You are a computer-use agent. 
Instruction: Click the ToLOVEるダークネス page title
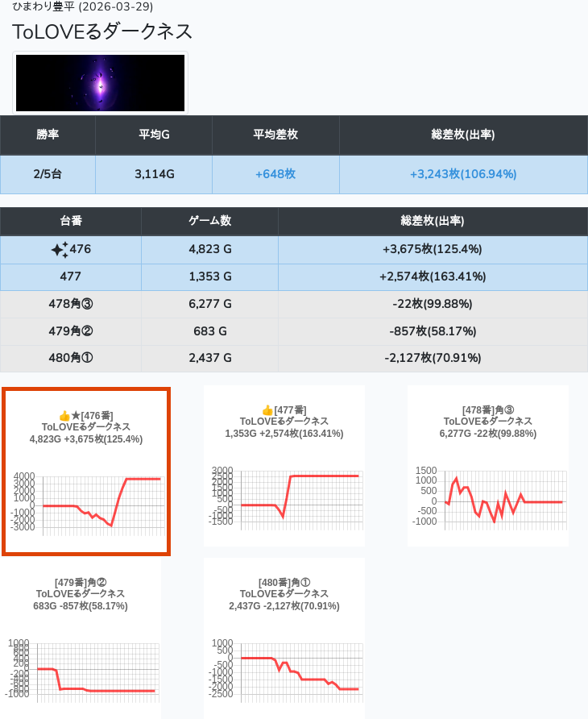102,31
